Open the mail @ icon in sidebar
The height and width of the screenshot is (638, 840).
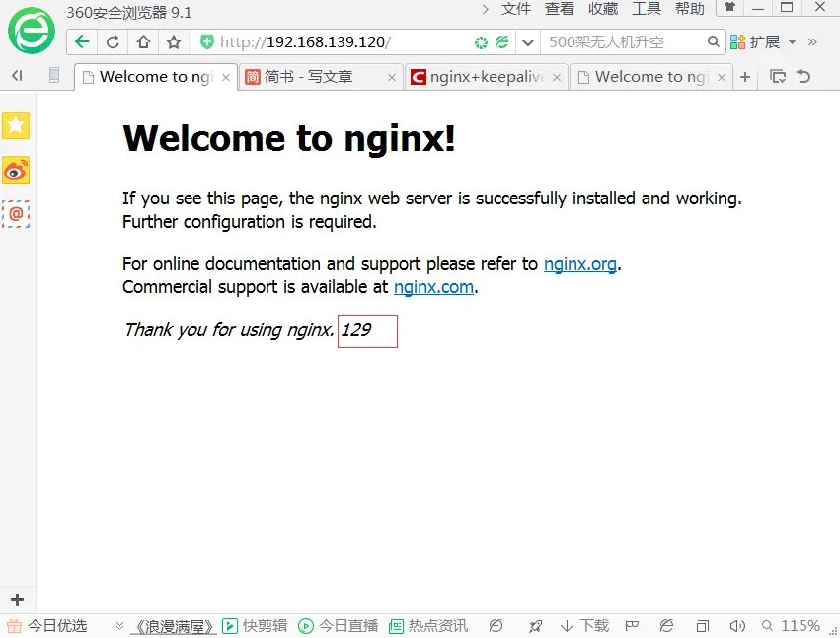(x=16, y=214)
